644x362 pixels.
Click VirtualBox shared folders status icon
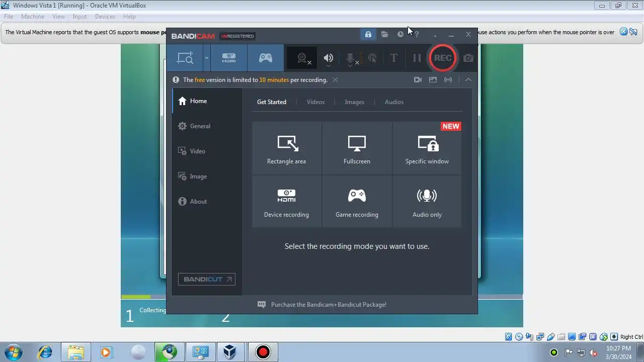click(x=561, y=337)
